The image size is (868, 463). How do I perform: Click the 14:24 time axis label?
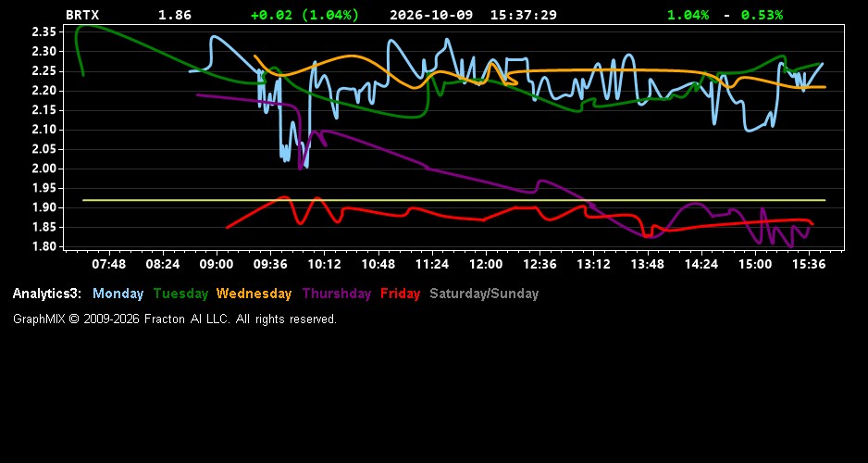[x=701, y=264]
